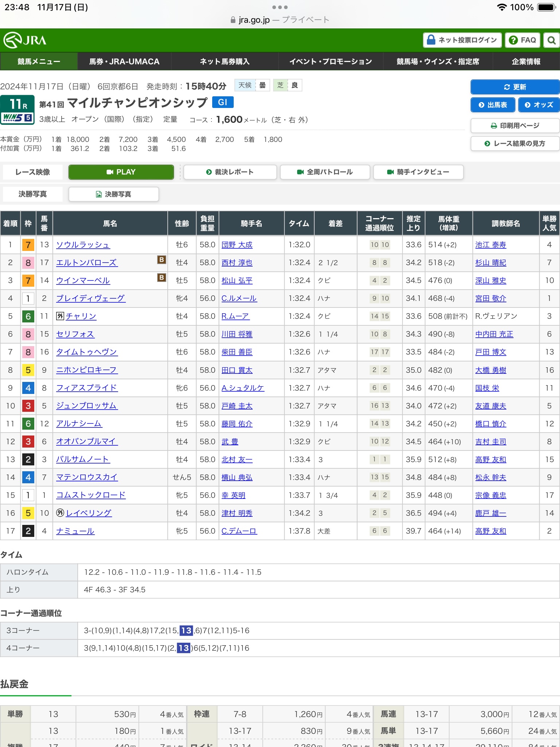
Task: Click the 外 mark beside チャリン
Action: tap(60, 316)
